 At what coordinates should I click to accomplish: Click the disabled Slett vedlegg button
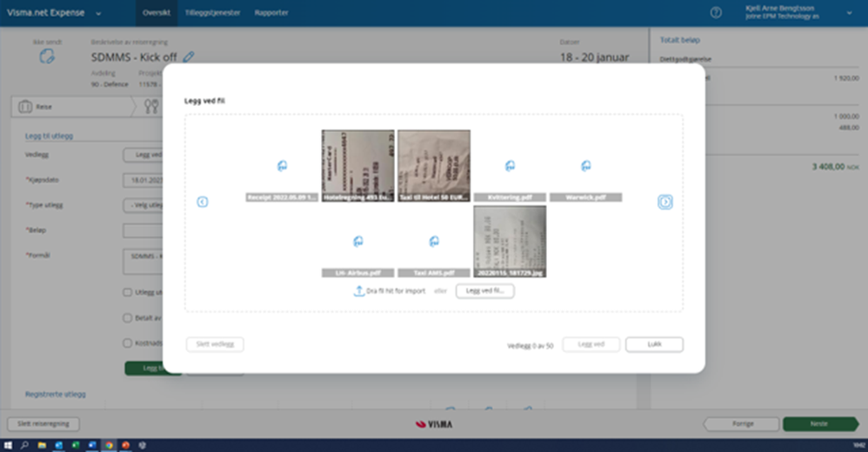[x=215, y=344]
